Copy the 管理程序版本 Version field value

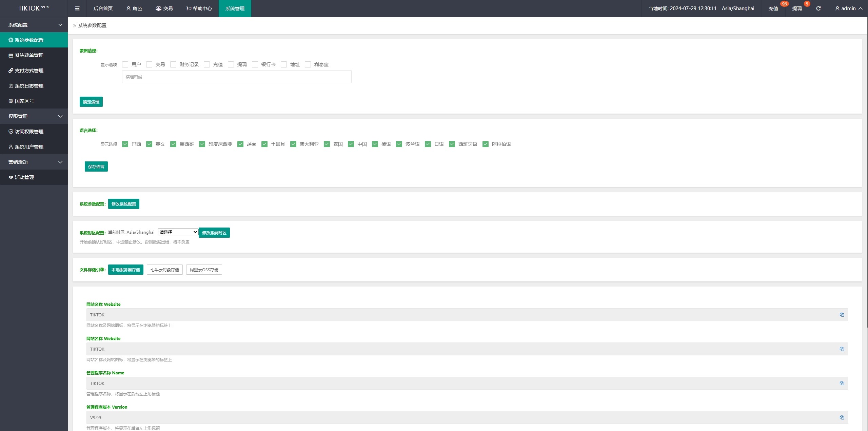842,417
